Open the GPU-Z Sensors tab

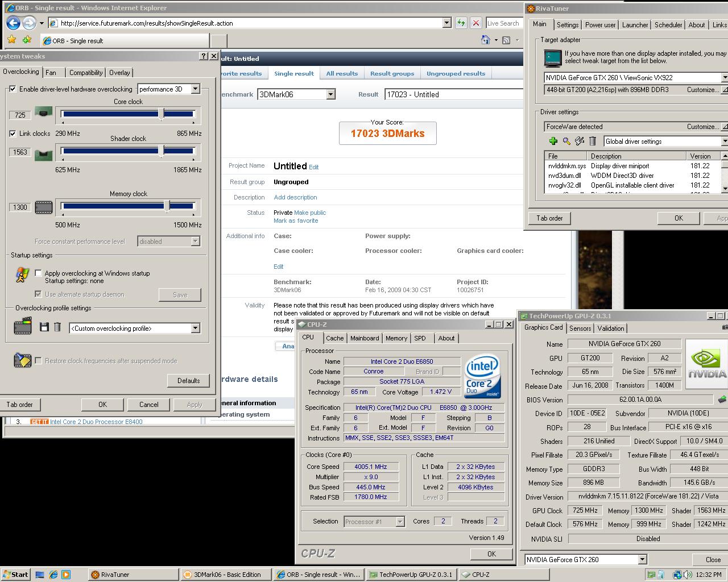580,329
